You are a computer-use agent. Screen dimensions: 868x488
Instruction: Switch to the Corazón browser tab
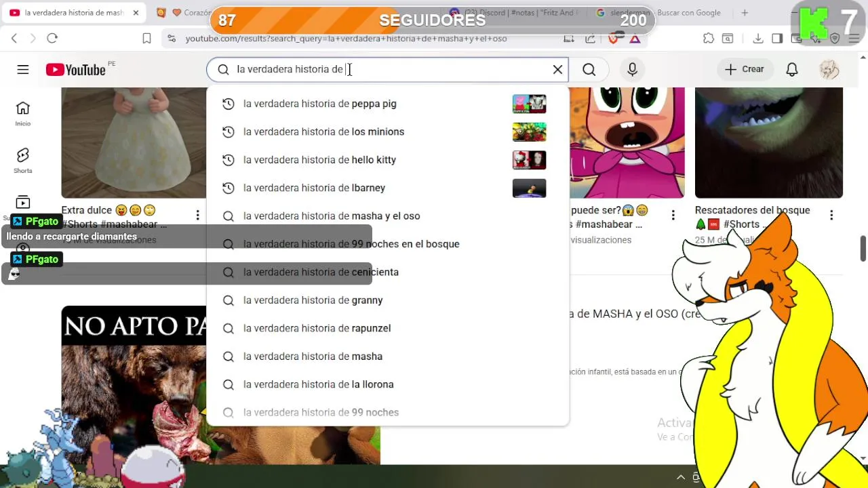coord(183,13)
